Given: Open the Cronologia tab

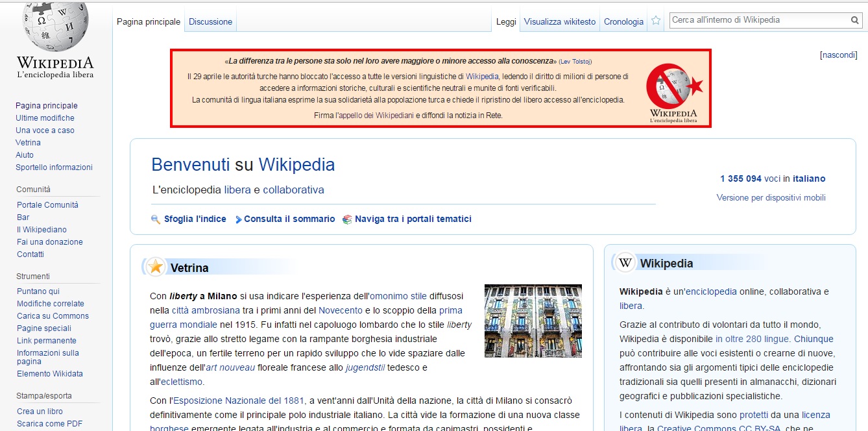Looking at the screenshot, I should pos(623,21).
